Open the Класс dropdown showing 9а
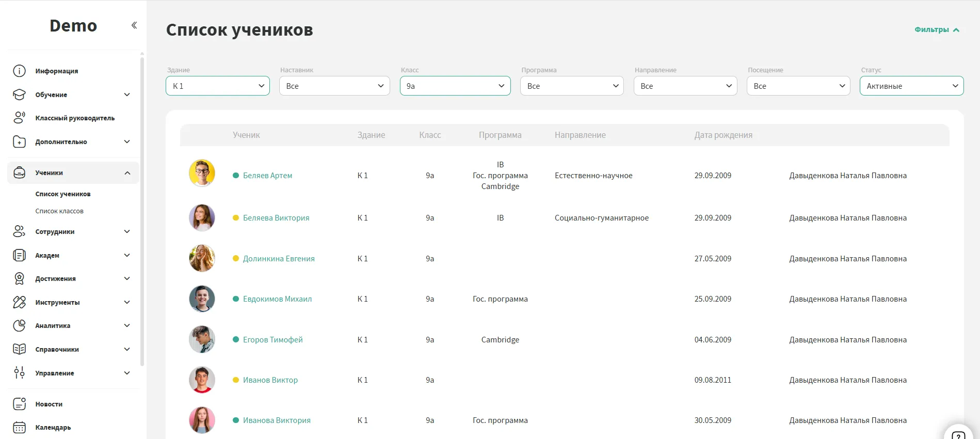The height and width of the screenshot is (439, 980). pos(455,86)
